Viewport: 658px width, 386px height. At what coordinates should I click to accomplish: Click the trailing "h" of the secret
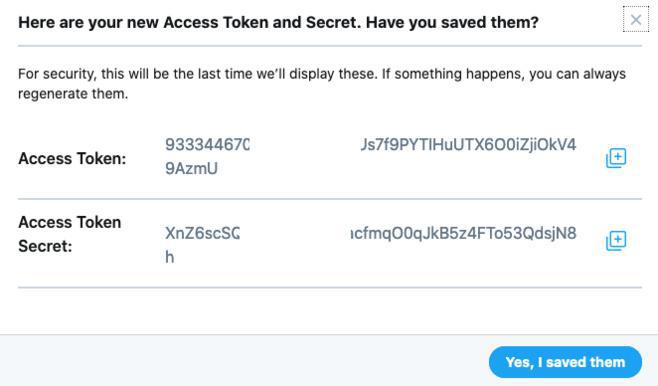pyautogui.click(x=170, y=257)
